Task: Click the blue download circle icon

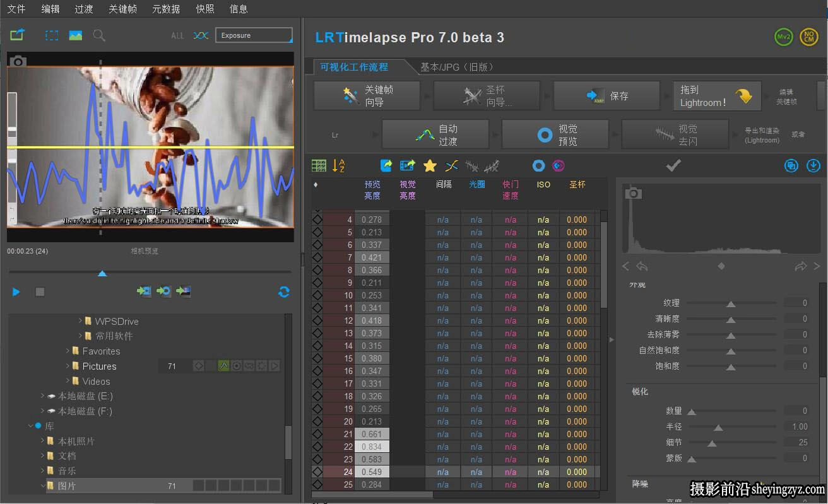Action: point(813,166)
